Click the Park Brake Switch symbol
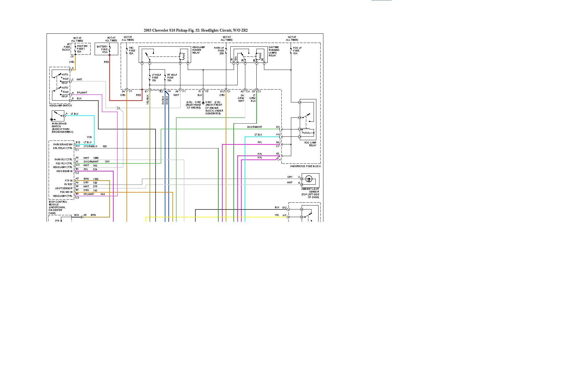The image size is (588, 368). [58, 116]
